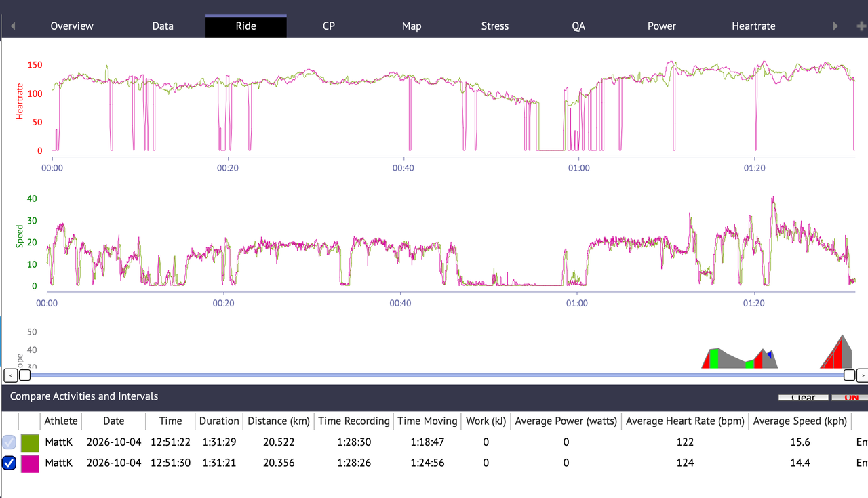
Task: Select the distance value 20.356
Action: pos(279,463)
